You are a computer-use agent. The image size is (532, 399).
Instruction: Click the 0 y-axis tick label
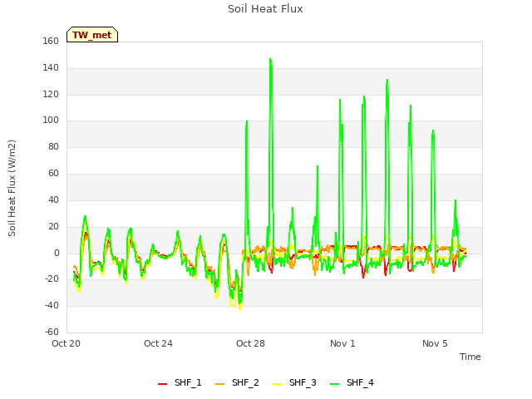57,253
